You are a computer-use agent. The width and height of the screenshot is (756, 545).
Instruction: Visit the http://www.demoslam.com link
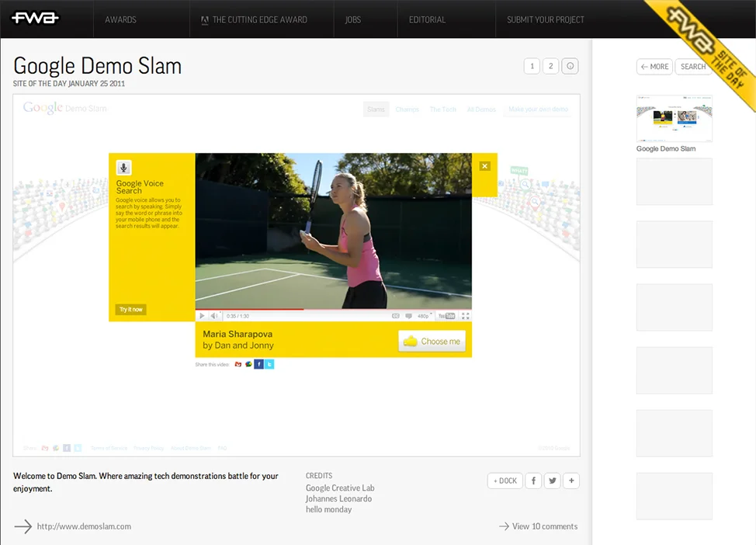84,526
